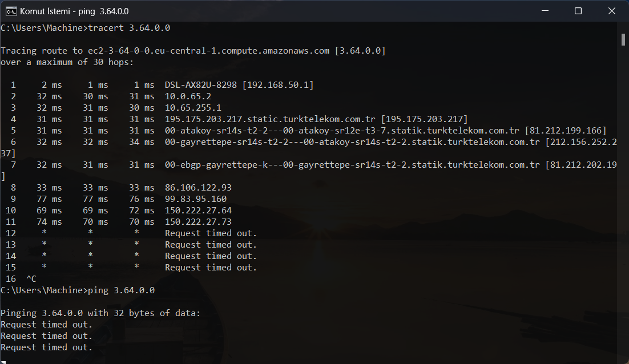Click the '34 ms' third latency of hop 6

[142, 142]
